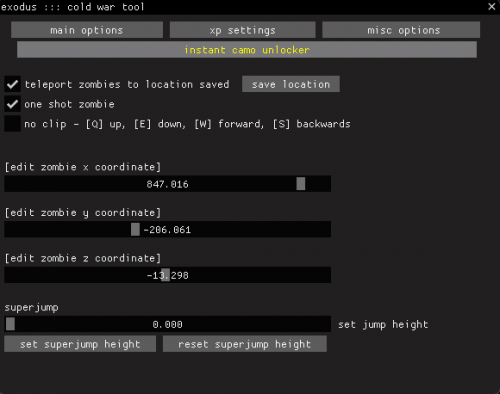500x394 pixels.
Task: Click reset superjump height button
Action: (245, 344)
